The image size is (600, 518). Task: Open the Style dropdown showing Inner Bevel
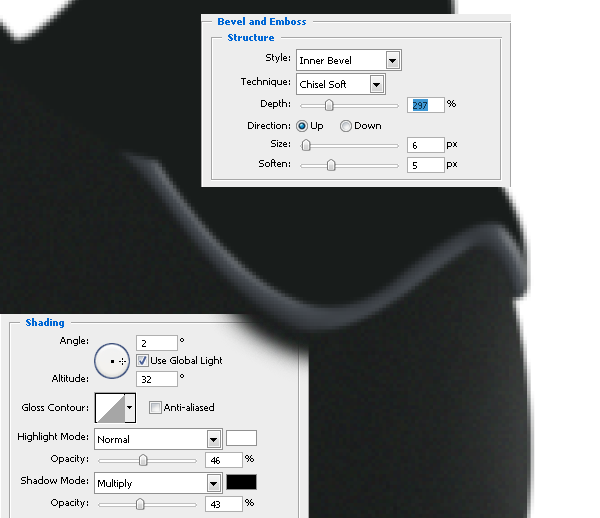pos(349,60)
